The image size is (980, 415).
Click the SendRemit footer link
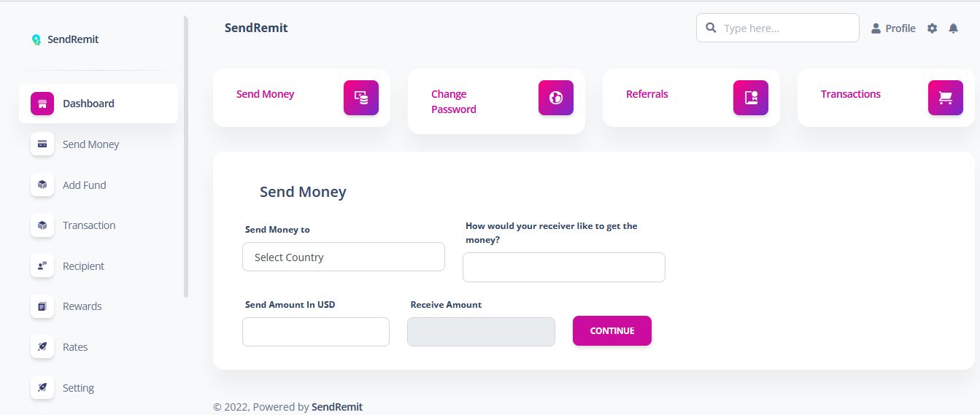337,407
